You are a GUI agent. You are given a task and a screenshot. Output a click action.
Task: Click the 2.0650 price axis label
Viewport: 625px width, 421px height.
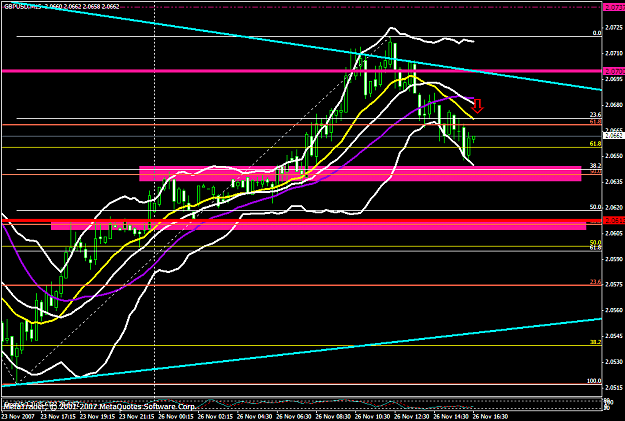(x=614, y=156)
